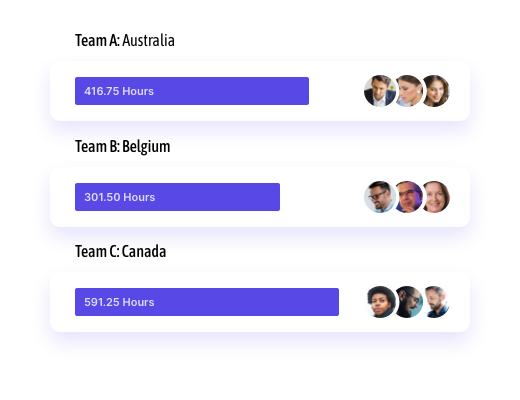This screenshot has height=400, width=520.
Task: Click the 301.50 Hours label text
Action: pos(120,197)
